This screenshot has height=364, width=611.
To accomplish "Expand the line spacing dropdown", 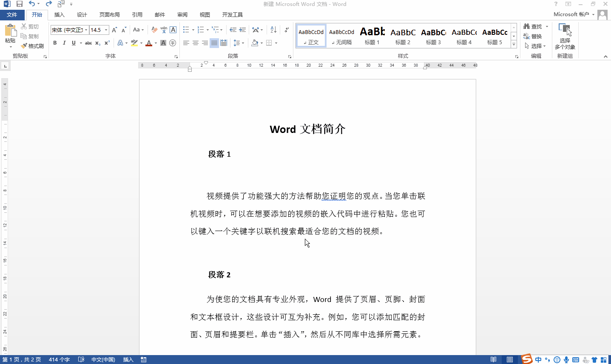I will (x=242, y=43).
